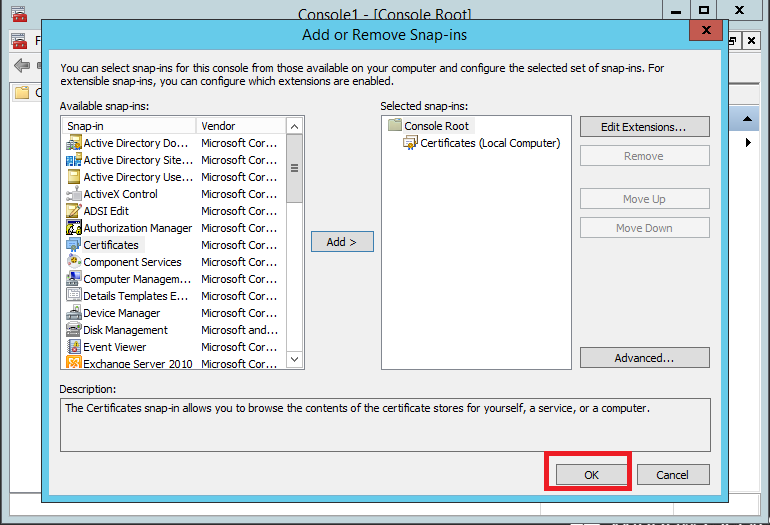
Task: Select the Active Directory Domains snap-in icon
Action: pyautogui.click(x=73, y=143)
